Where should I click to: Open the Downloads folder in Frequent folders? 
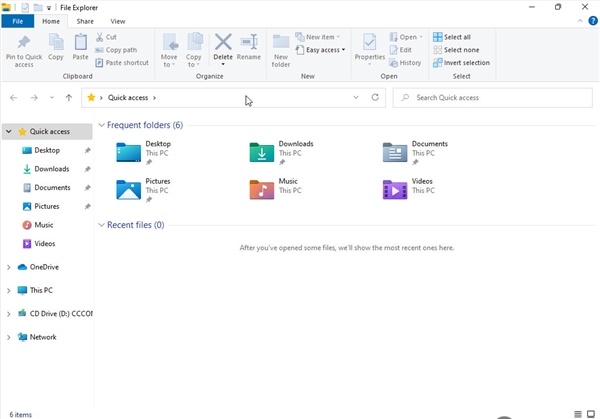click(282, 152)
